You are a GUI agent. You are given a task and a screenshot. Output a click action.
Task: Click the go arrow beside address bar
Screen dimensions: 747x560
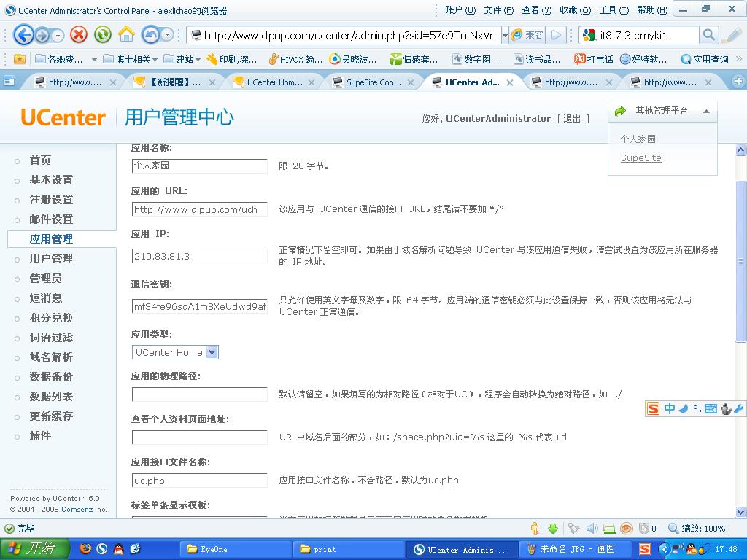tap(555, 35)
